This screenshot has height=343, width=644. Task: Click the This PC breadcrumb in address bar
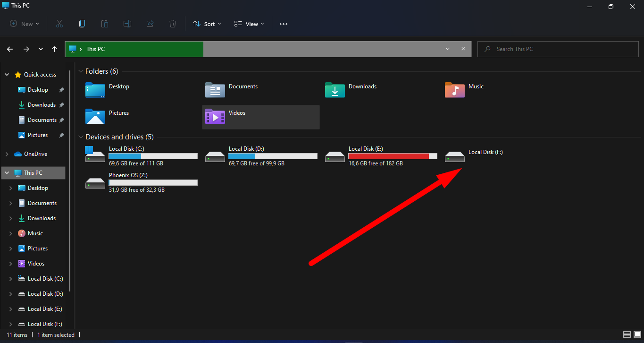(96, 49)
